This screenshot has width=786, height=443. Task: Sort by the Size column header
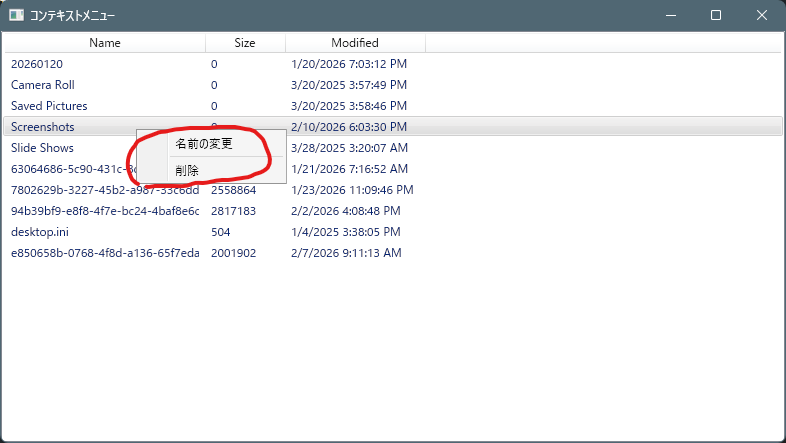pos(245,43)
